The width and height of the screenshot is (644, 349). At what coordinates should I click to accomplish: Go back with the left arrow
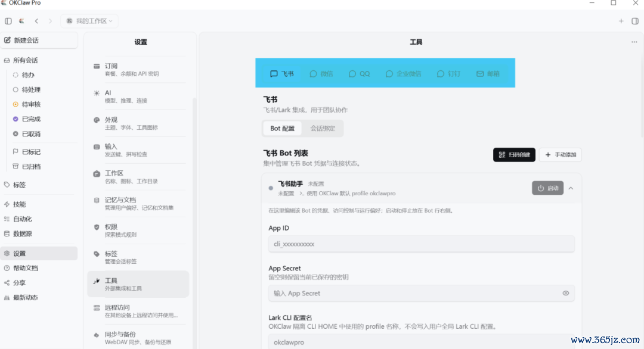coord(36,21)
